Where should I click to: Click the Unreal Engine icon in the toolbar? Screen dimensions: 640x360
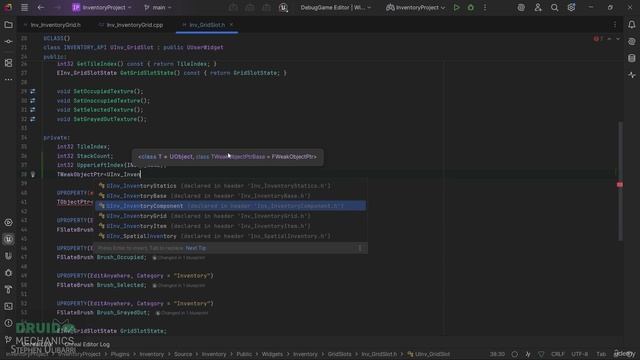pos(283,7)
